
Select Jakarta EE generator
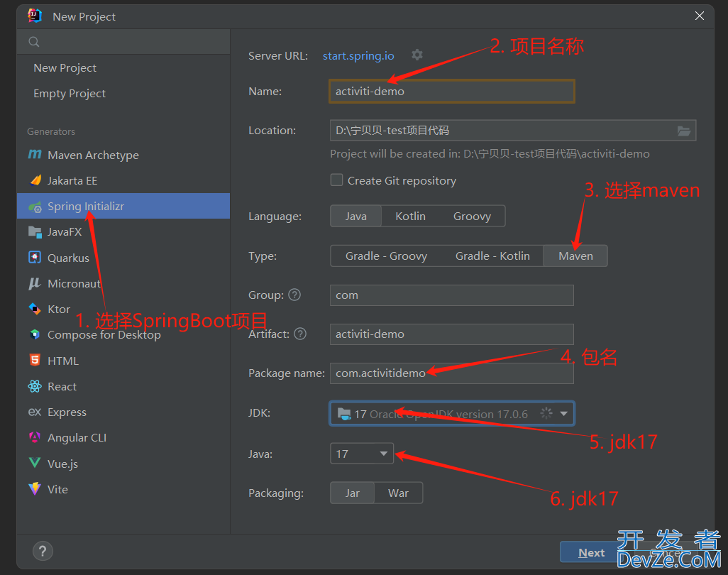click(123, 180)
